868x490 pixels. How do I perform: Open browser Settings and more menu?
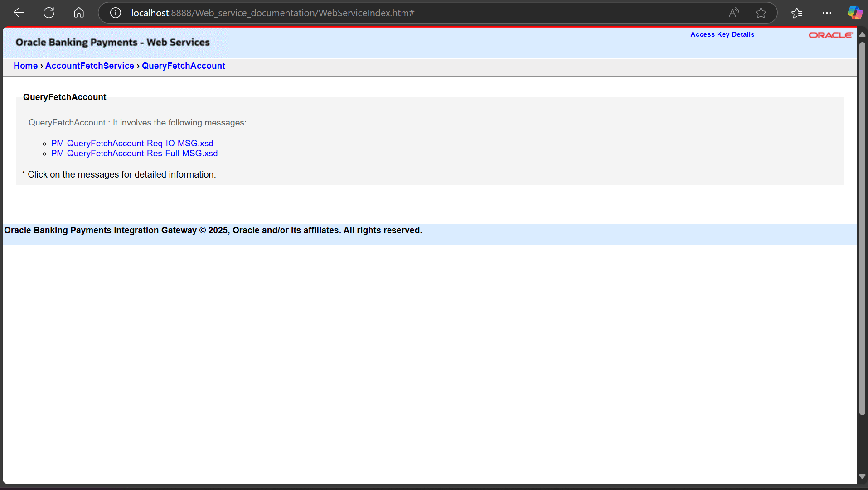coord(827,13)
